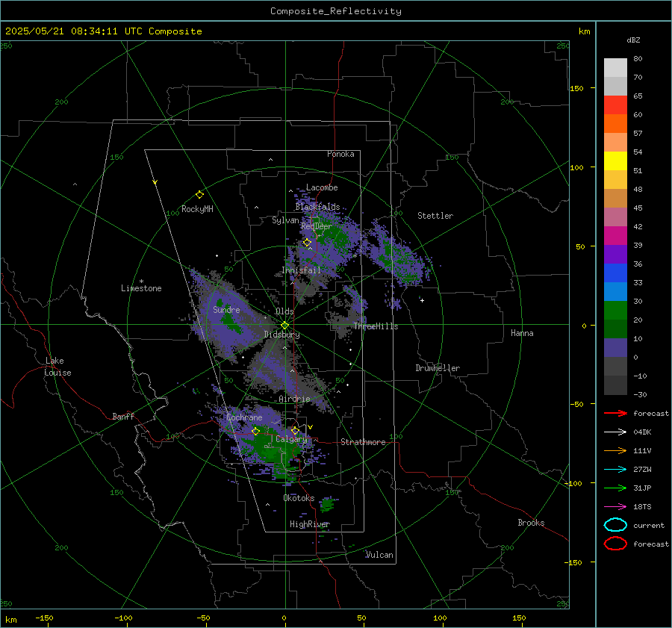The height and width of the screenshot is (628, 672).
Task: Click the yellow diamond marker below RedDeer label
Action: [x=307, y=243]
